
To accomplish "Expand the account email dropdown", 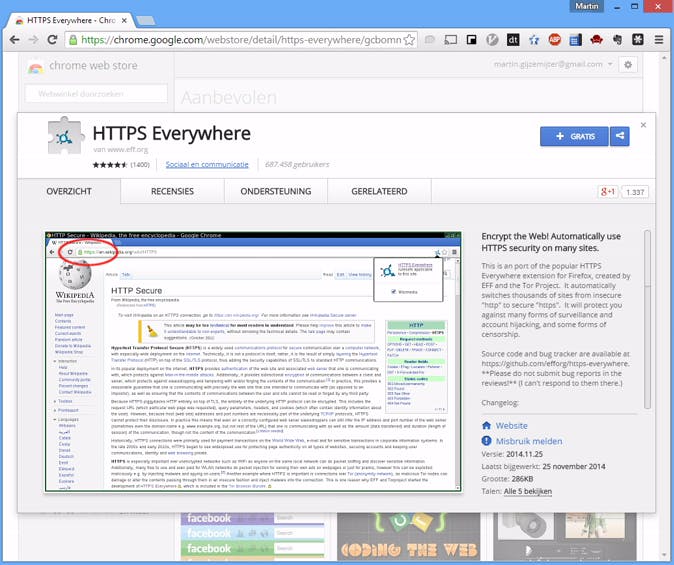I will pyautogui.click(x=553, y=64).
